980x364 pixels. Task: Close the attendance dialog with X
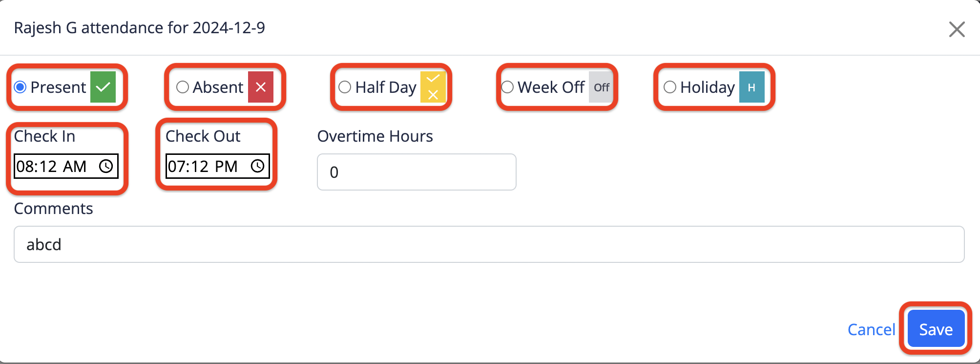pyautogui.click(x=957, y=29)
